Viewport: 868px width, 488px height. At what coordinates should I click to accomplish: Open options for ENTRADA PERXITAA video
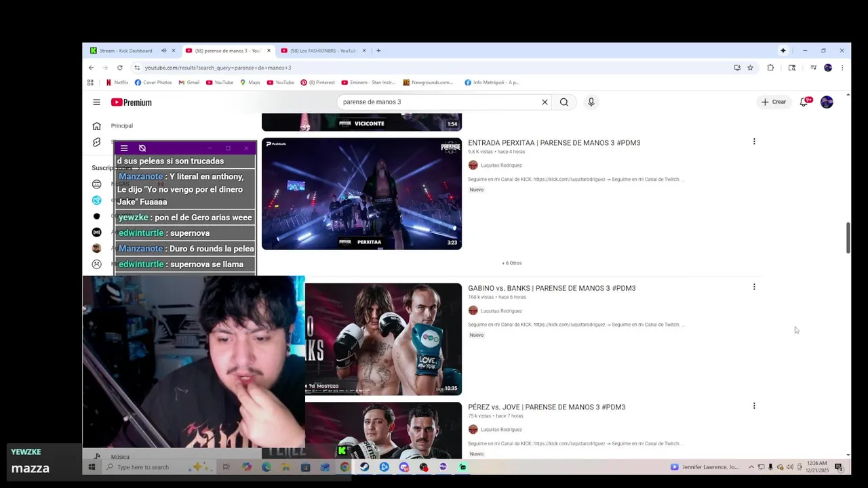754,142
